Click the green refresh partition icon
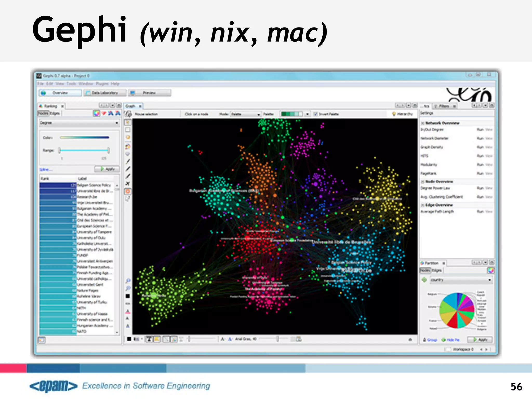This screenshot has height=399, width=532. [424, 280]
